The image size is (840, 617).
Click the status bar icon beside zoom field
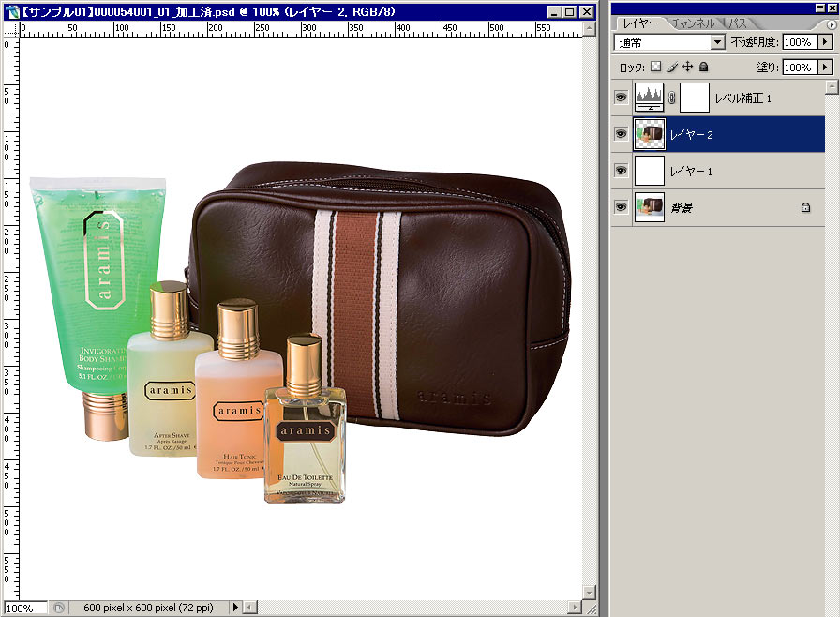(57, 608)
